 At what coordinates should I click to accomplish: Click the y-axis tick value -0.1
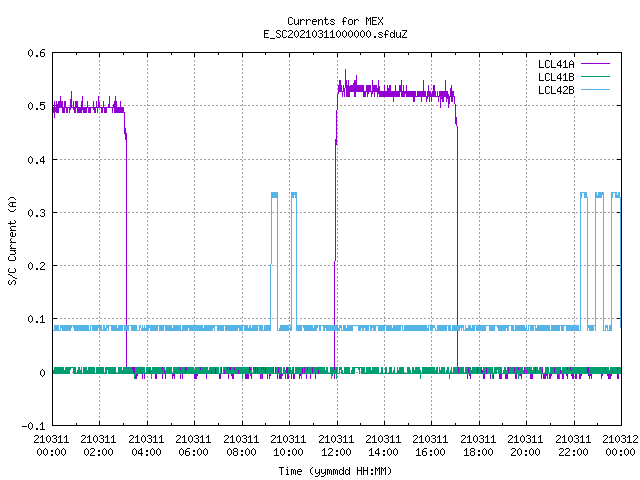33,426
